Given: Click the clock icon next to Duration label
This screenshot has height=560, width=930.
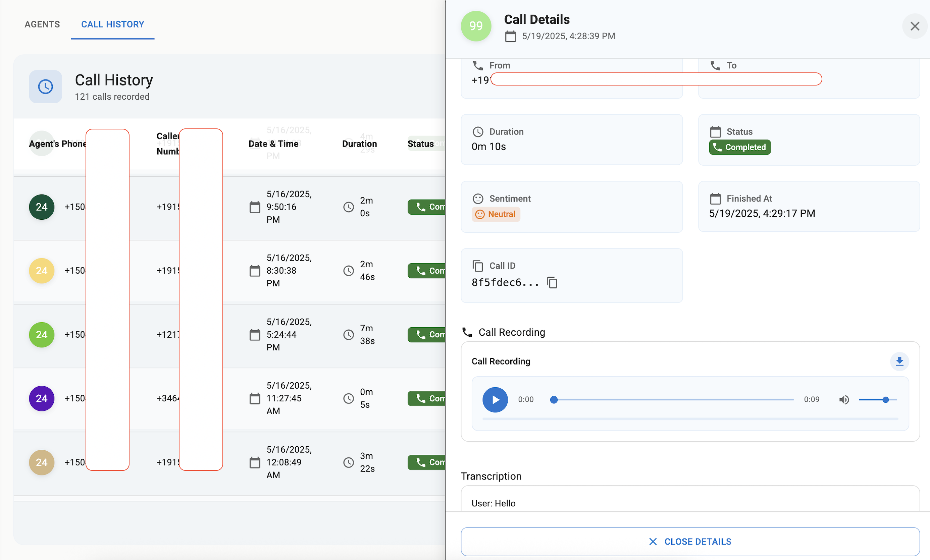Looking at the screenshot, I should tap(478, 132).
